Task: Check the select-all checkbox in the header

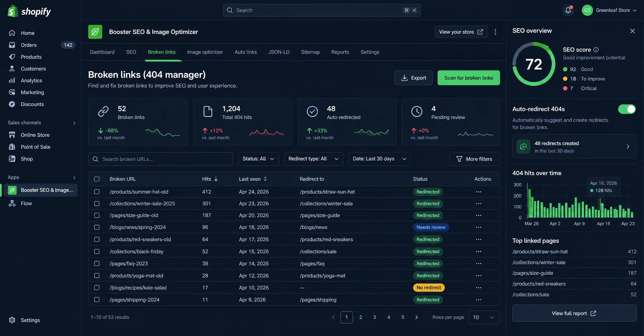Action: click(x=97, y=179)
